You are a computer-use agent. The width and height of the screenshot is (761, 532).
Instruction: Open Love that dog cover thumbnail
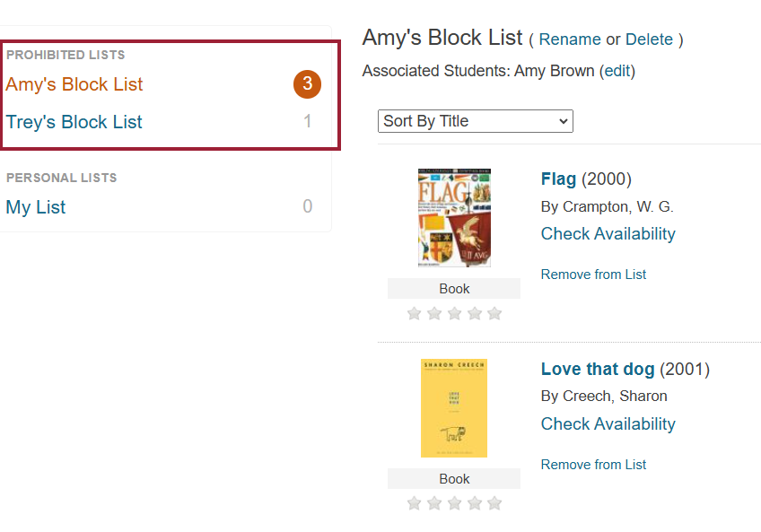[454, 408]
